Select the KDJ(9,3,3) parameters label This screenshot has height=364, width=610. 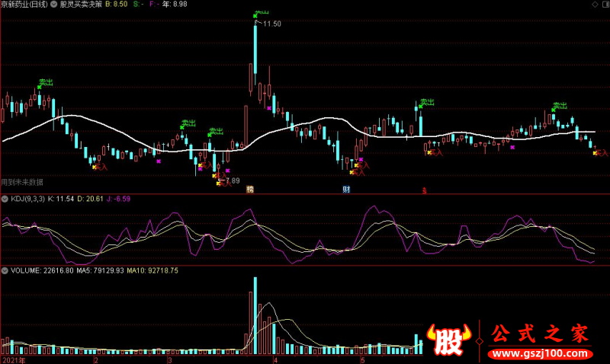coord(27,199)
